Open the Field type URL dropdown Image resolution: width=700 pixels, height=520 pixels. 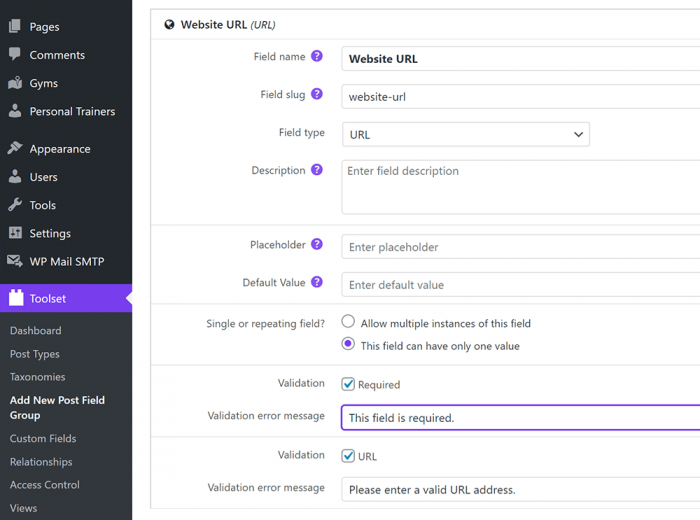[x=466, y=134]
